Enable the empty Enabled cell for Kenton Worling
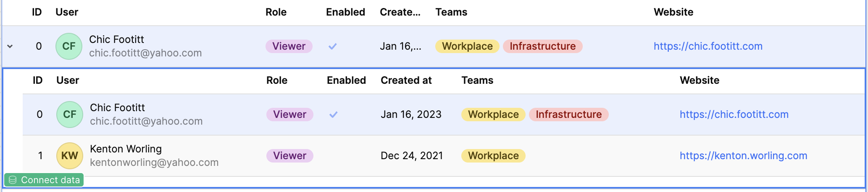Screen dimensions: 868x192 tap(346, 156)
